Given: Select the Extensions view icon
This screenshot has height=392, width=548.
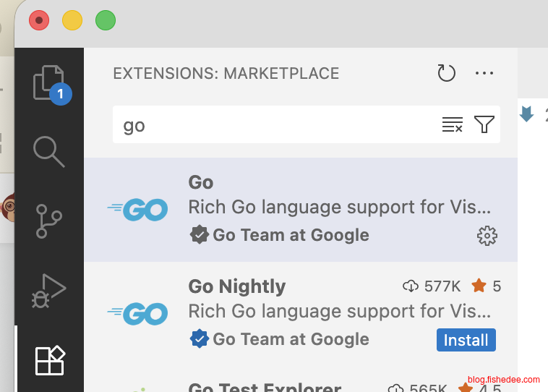Looking at the screenshot, I should (x=49, y=360).
